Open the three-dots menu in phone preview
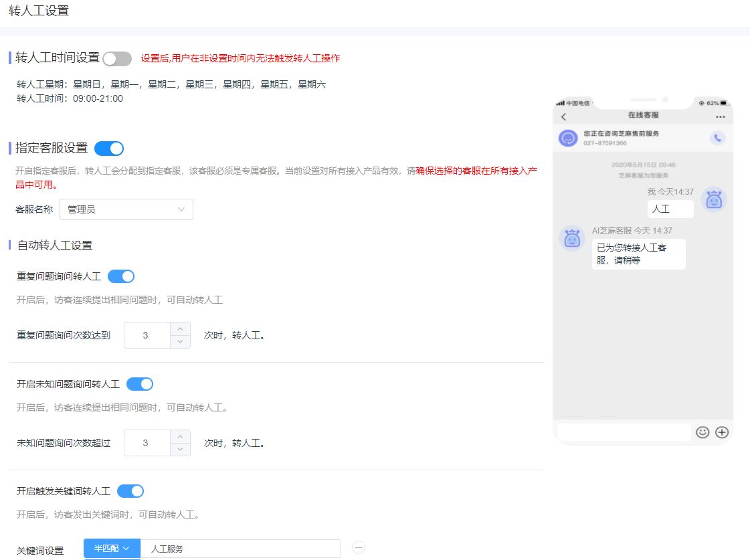Viewport: 750px width, 560px height. (721, 116)
